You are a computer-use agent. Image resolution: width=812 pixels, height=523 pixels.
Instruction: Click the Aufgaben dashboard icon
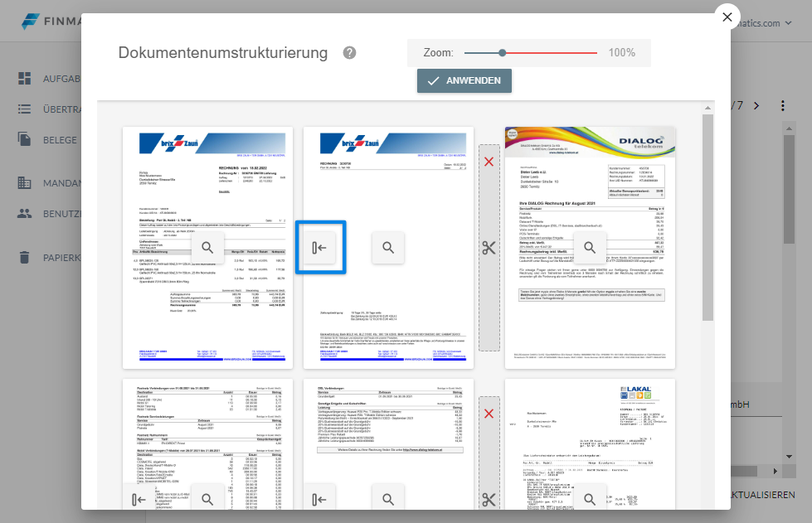(24, 78)
